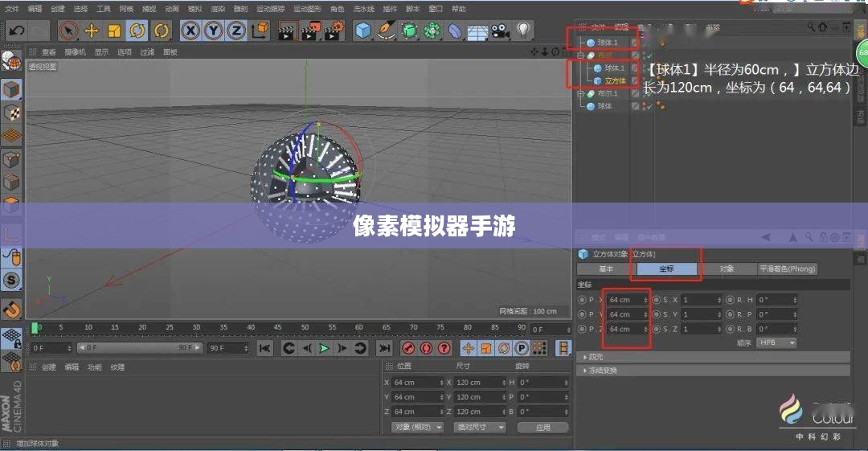Activate the Scale tool icon
Screen dimensions: 868x451
point(114,31)
